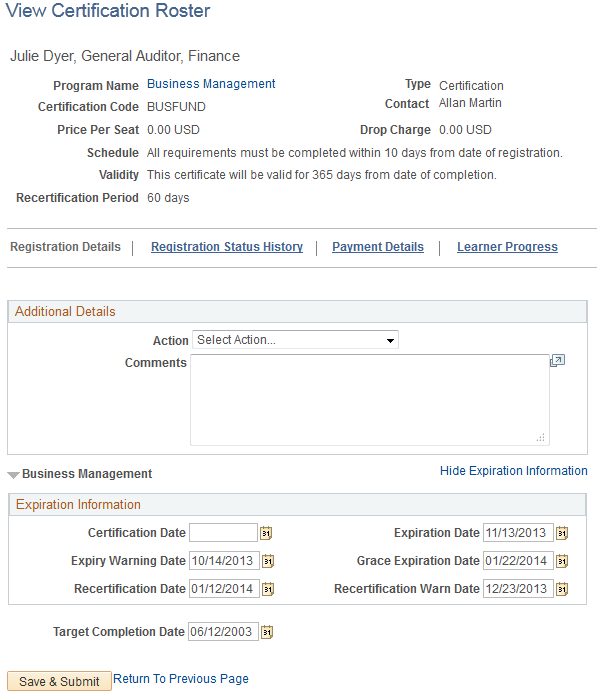Screen dimensions: 601x694
Task: Click the Additional Details section header
Action: click(x=297, y=312)
